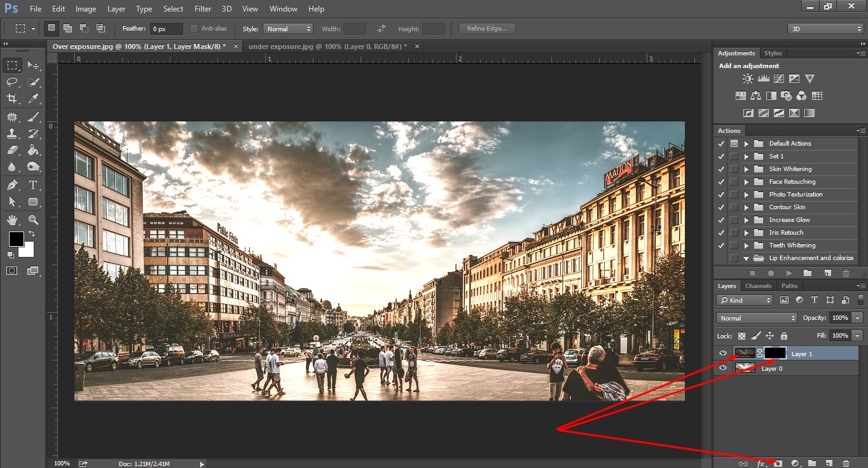
Task: Click the Add layer mask icon
Action: [x=778, y=464]
